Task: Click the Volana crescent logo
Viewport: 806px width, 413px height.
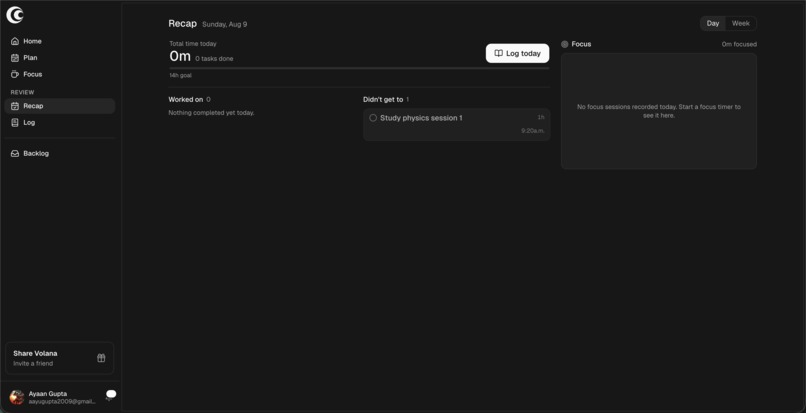Action: click(x=15, y=15)
